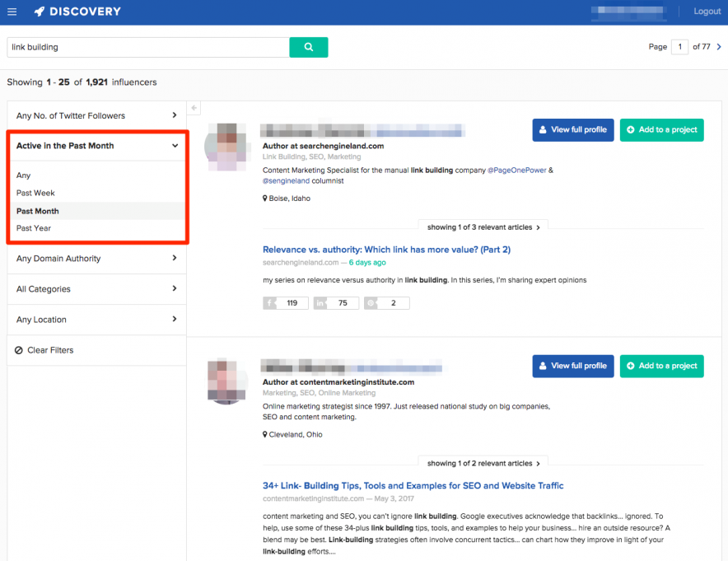Expand the All Categories filter

pyautogui.click(x=96, y=289)
